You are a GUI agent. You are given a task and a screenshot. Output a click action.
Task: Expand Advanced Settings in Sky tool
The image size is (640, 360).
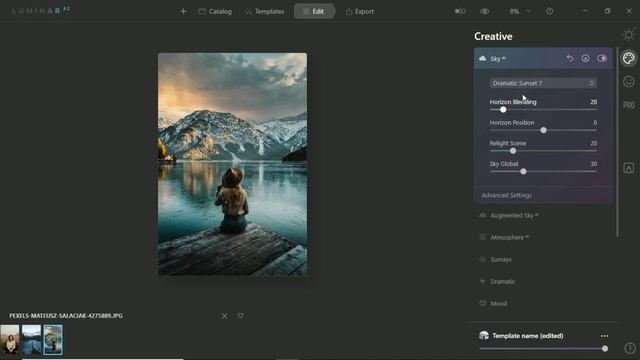point(507,195)
